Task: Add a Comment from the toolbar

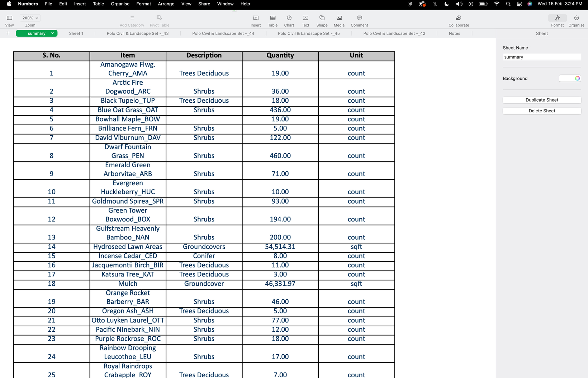Action: pyautogui.click(x=359, y=18)
